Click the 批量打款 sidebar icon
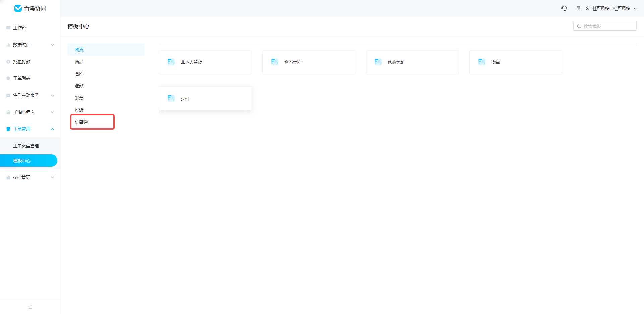Viewport: 644px width, 314px height. click(x=8, y=62)
